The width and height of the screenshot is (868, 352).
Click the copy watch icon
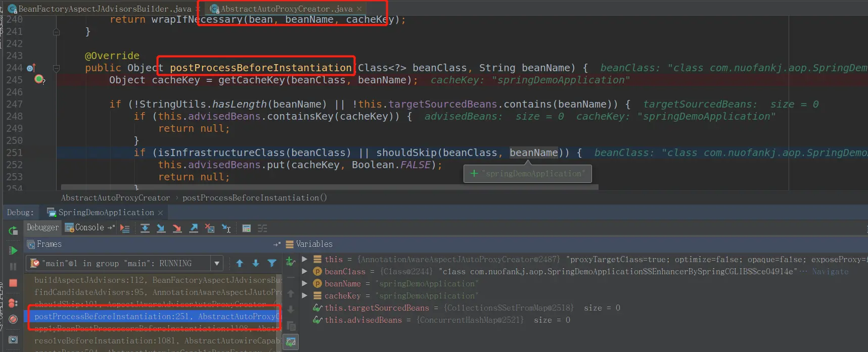(291, 326)
